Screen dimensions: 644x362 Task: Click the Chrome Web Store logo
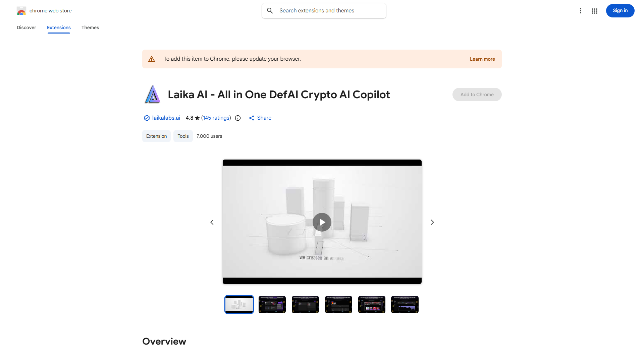click(21, 11)
